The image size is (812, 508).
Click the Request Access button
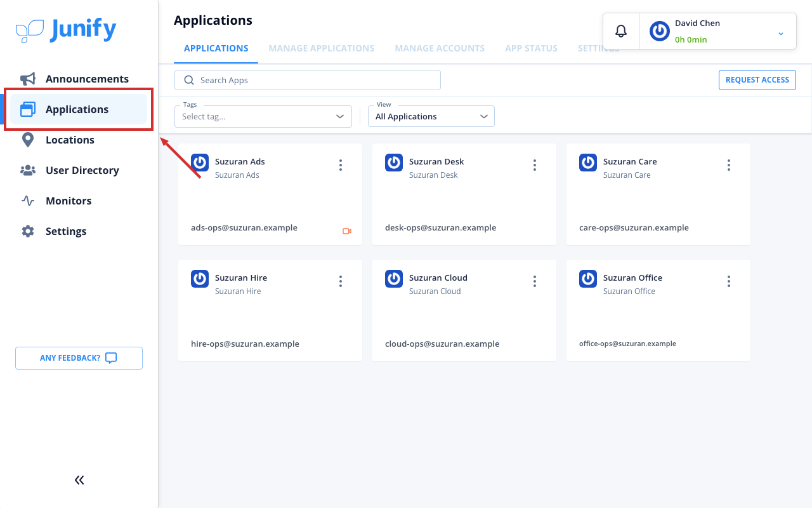pos(757,80)
